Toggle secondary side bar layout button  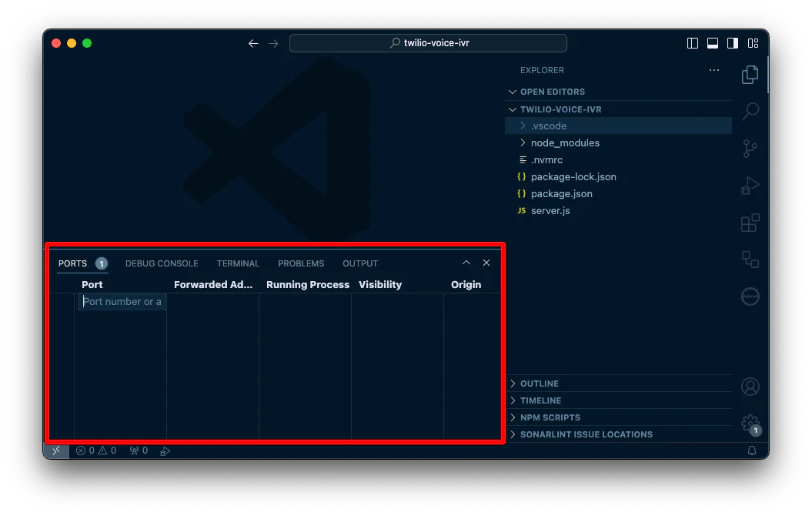[733, 44]
